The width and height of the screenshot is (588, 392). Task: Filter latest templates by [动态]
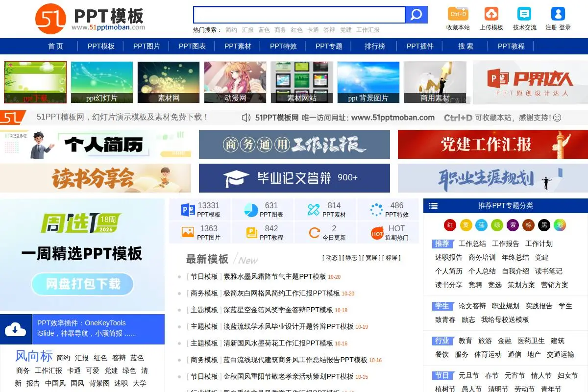click(x=332, y=258)
